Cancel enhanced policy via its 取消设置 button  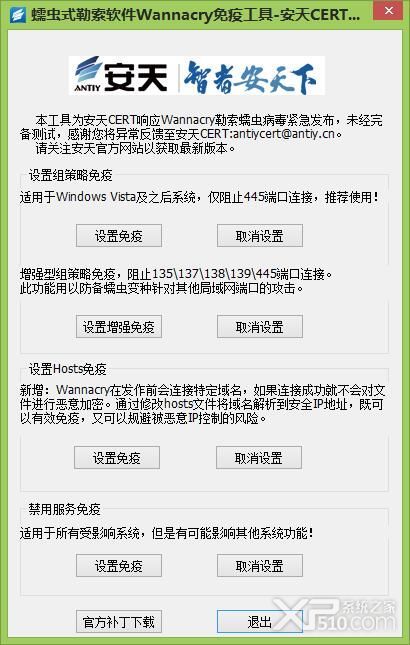tap(260, 327)
